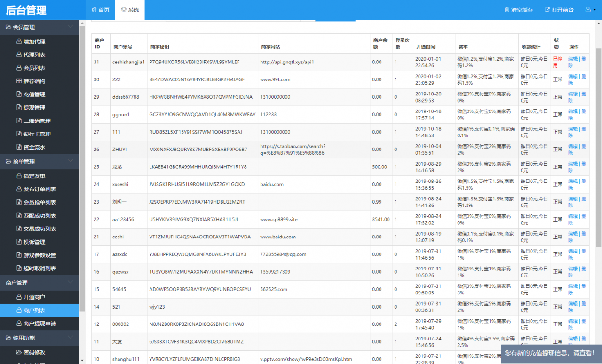This screenshot has height=364, width=602.
Task: Click the website cell http://api.gnqtl.xyz/api1
Action: pos(287,62)
